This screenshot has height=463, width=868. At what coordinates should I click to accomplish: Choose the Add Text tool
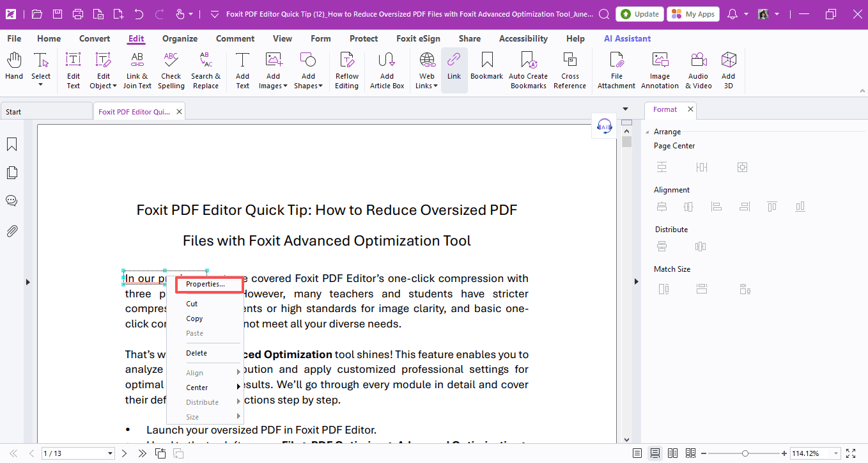click(242, 70)
